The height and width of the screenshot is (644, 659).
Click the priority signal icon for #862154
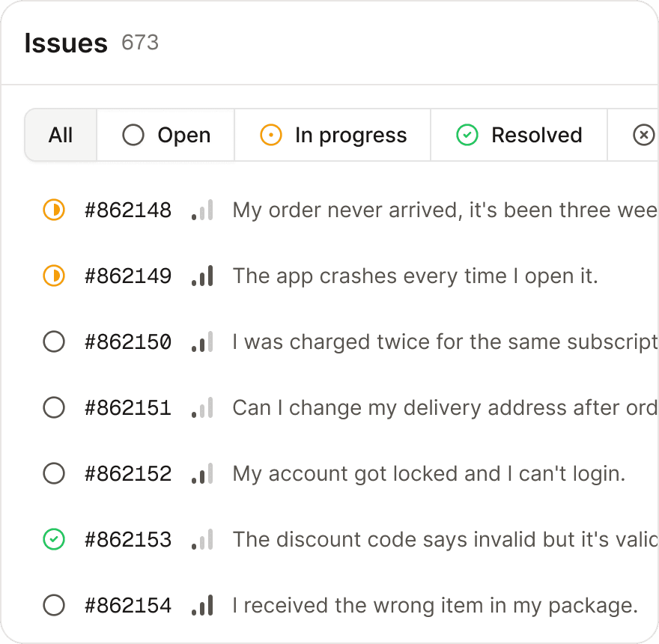(x=202, y=605)
